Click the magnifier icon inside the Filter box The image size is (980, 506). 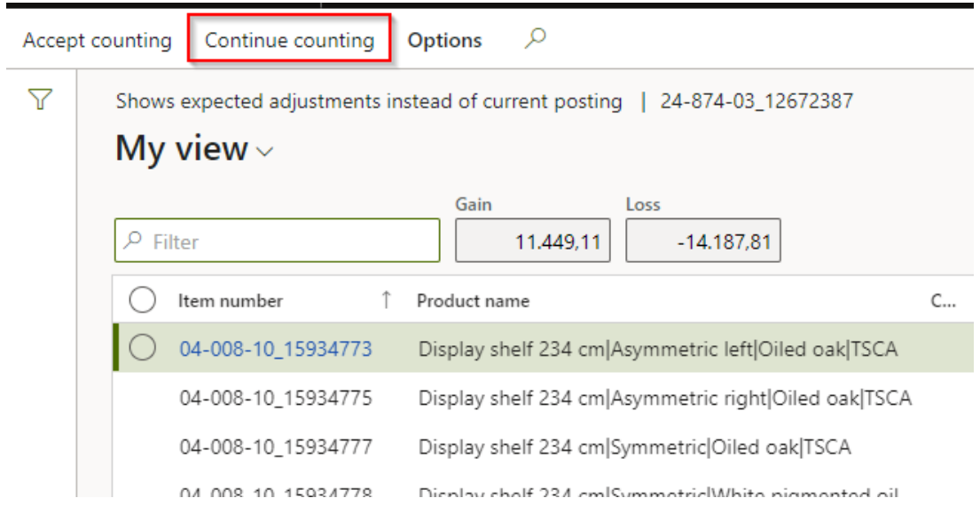click(x=134, y=241)
